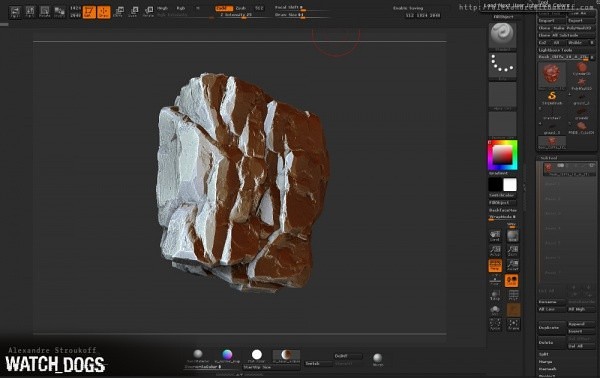Screen dimensions: 600x378
Task: Click Make PolyMesh3D
Action: 574,28
